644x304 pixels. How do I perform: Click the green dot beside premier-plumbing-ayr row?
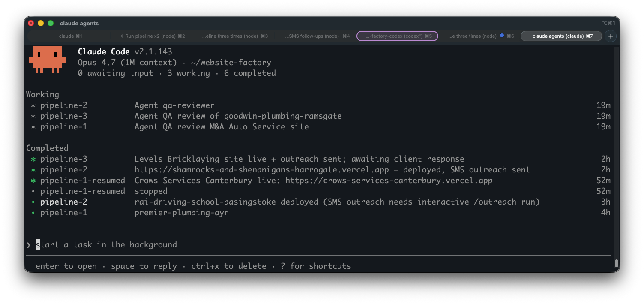(33, 213)
